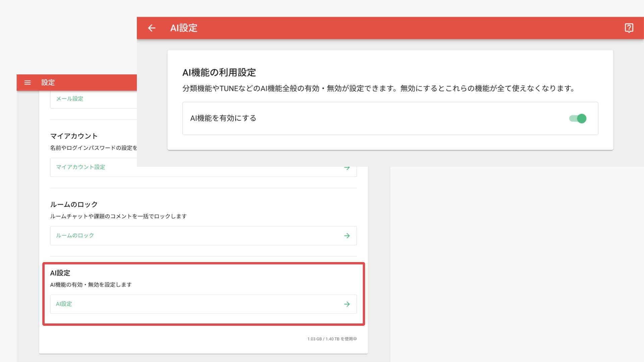Click the 名前やログインパスワード description text
This screenshot has height=362, width=644.
[94, 148]
